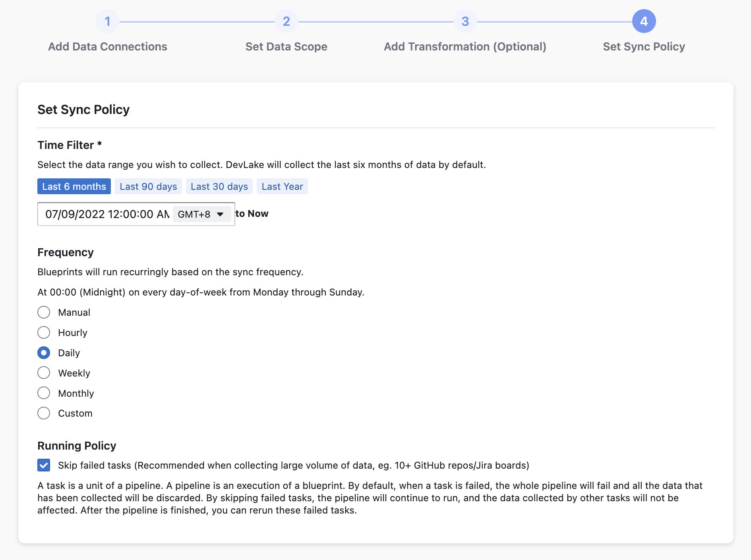Uncheck the Skip failed tasks checkbox
The height and width of the screenshot is (560, 751).
(44, 465)
